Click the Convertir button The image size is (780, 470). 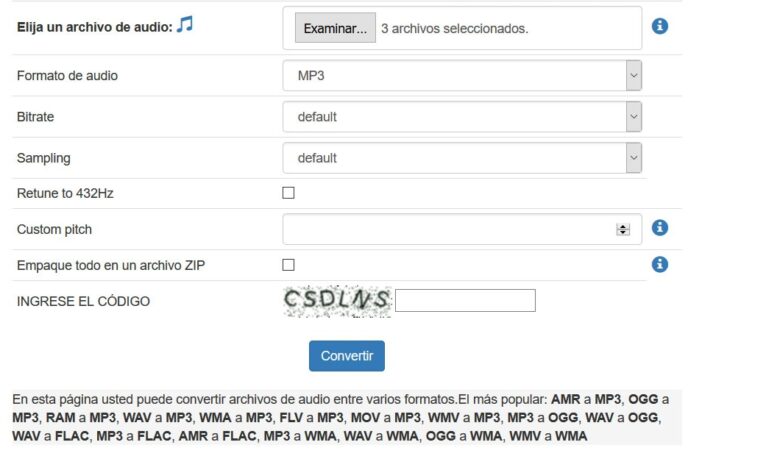(x=346, y=356)
